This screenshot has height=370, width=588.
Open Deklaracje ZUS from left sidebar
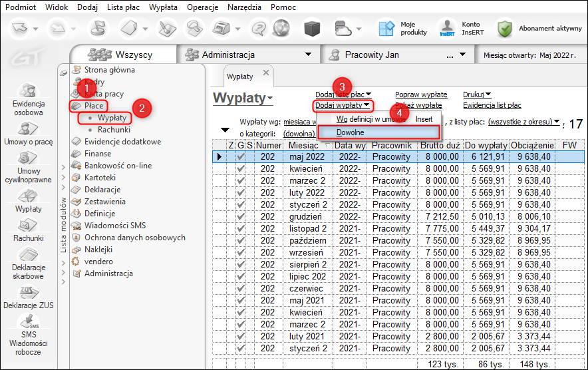28,292
